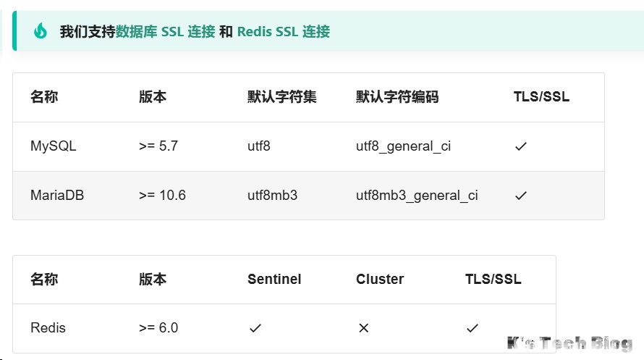Viewport: 644px width, 360px height.
Task: Click the TLS/SSL checkmark in the Redis row
Action: [473, 328]
